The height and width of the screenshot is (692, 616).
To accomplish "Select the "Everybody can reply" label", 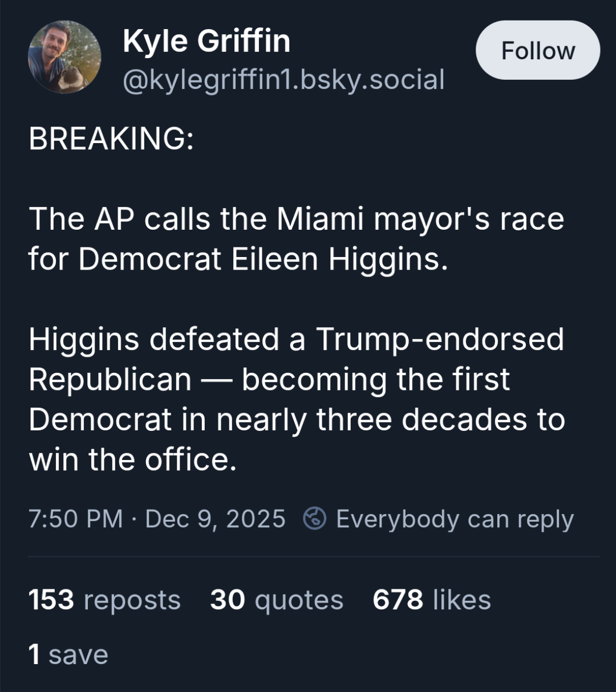I will tap(455, 519).
